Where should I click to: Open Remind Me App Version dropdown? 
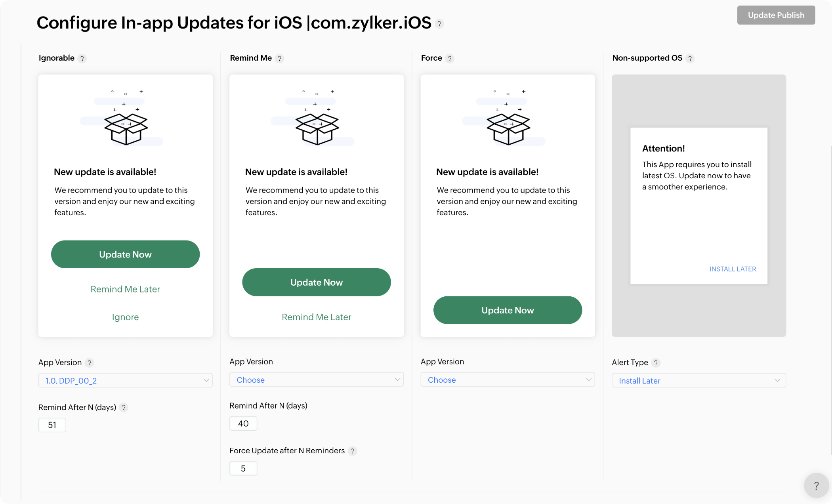tap(316, 380)
